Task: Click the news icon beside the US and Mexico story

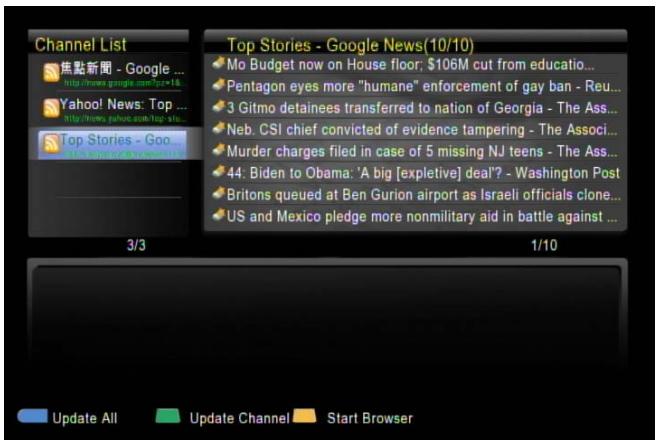Action: point(219,215)
